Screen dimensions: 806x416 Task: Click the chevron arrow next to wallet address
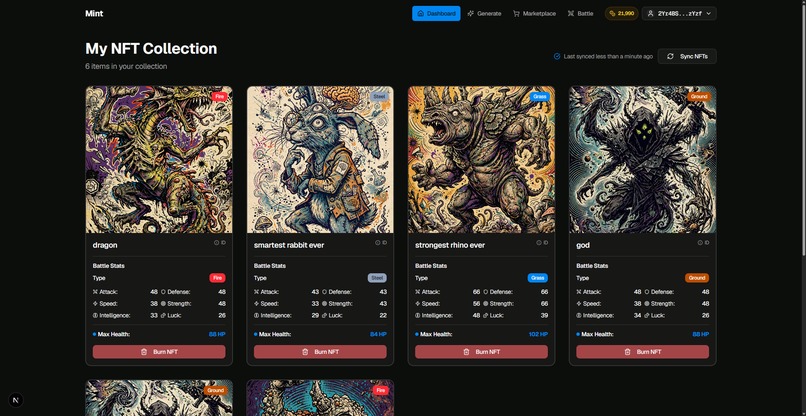[x=708, y=13]
